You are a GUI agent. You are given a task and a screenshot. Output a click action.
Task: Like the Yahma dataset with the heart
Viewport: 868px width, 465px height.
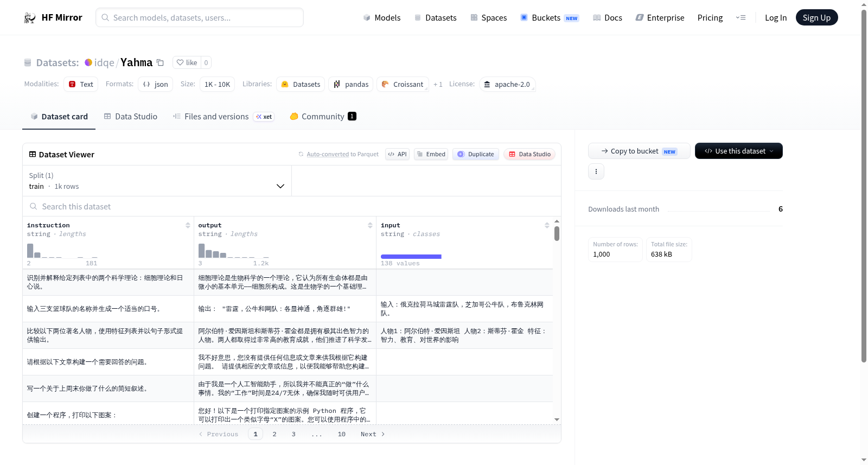(x=187, y=62)
